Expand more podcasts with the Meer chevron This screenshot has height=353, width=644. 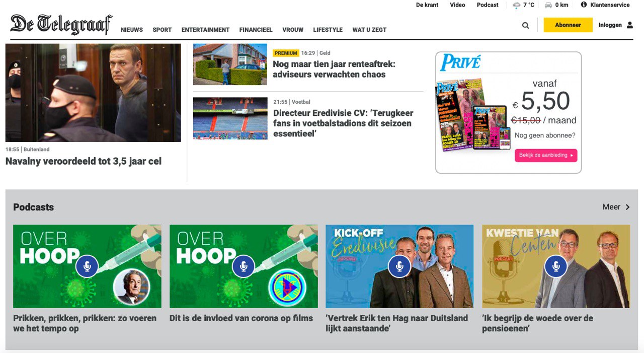pos(627,207)
